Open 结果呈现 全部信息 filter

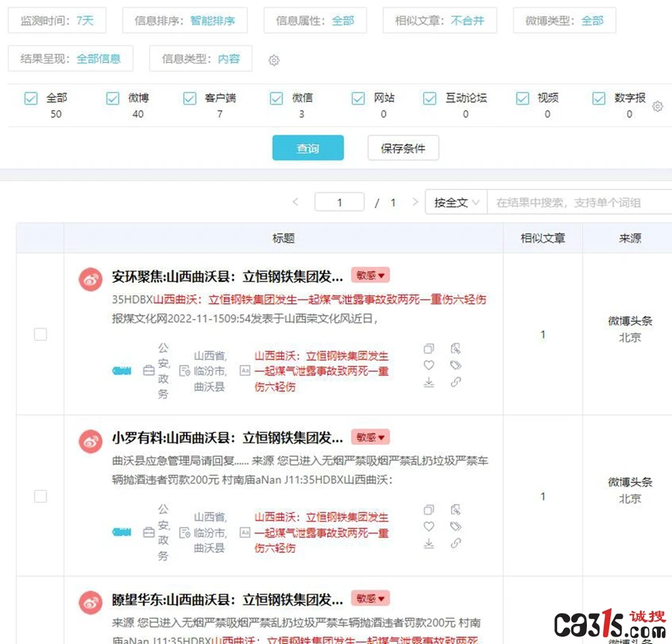pyautogui.click(x=70, y=58)
